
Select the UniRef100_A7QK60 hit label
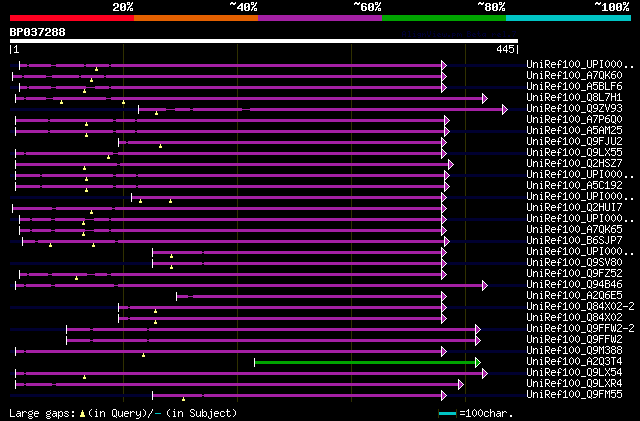click(574, 76)
